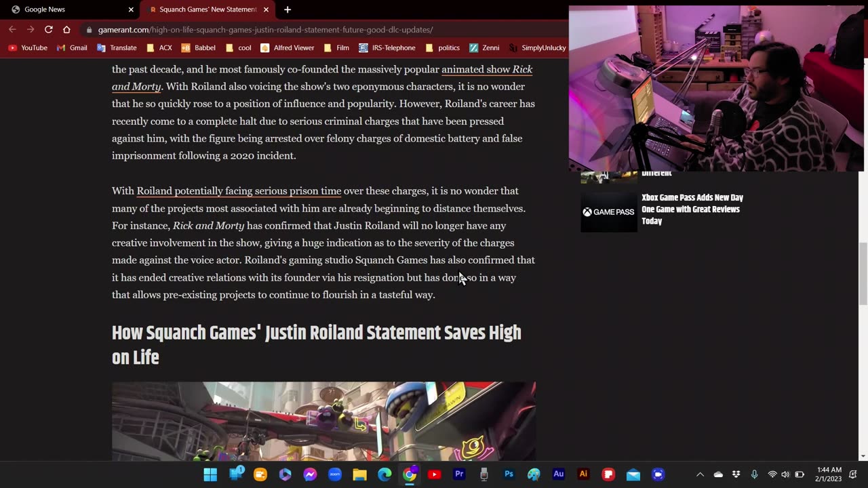The height and width of the screenshot is (488, 868).
Task: Open File Explorer from the taskbar
Action: (359, 474)
